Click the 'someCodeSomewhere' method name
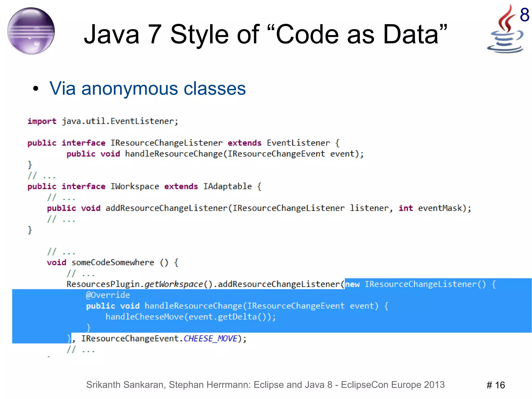This screenshot has width=532, height=399. (x=113, y=263)
